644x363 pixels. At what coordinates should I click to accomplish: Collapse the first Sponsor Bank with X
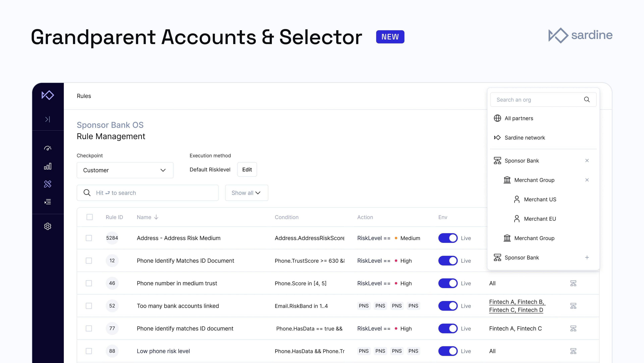[x=587, y=161]
